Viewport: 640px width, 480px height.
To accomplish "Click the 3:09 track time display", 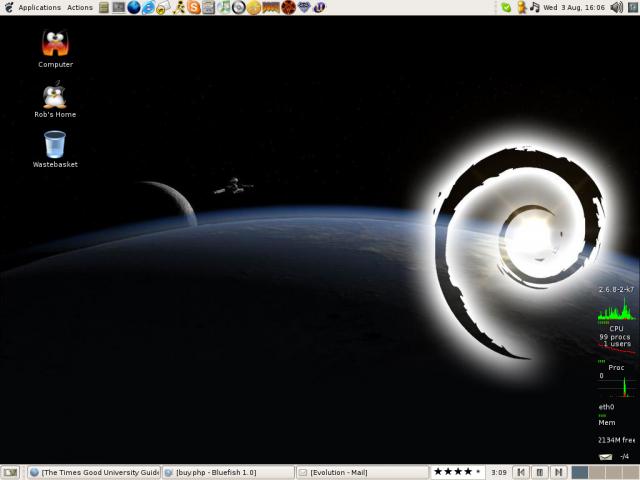I will pos(499,473).
